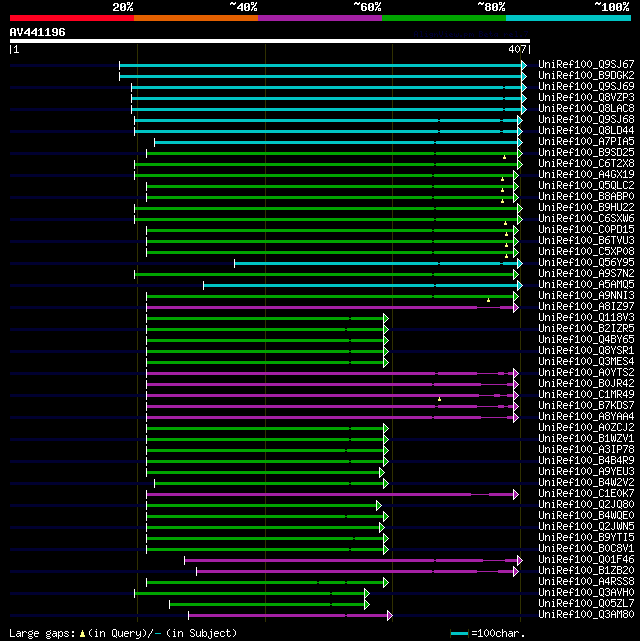Select the UniRef100_B4WQE0 label
The height and width of the screenshot is (641, 640).
point(586,516)
